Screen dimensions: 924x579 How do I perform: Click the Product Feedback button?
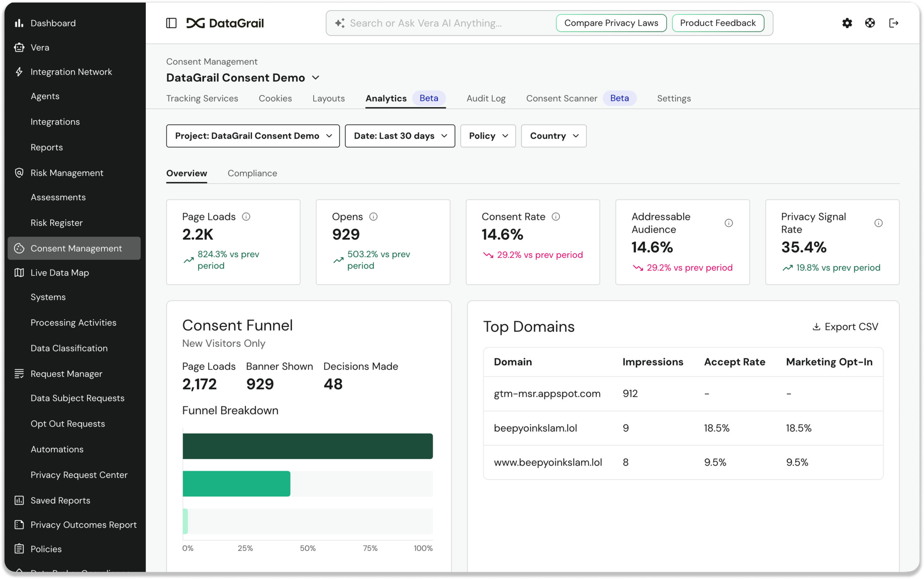click(718, 23)
